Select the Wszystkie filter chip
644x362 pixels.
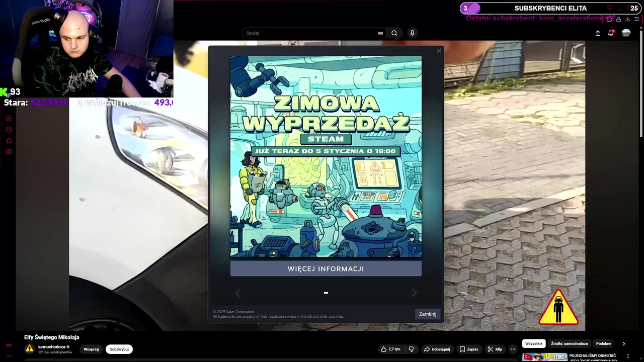click(534, 344)
